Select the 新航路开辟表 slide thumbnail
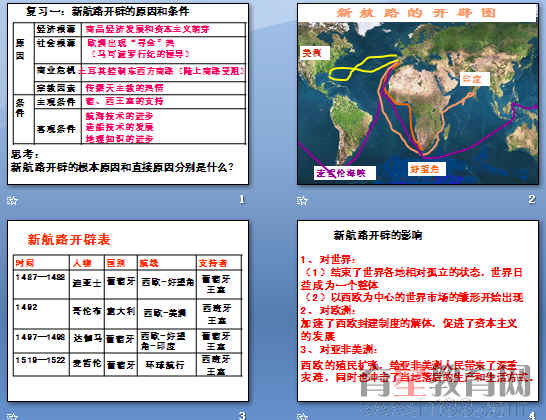This screenshot has height=420, width=546. [128, 311]
